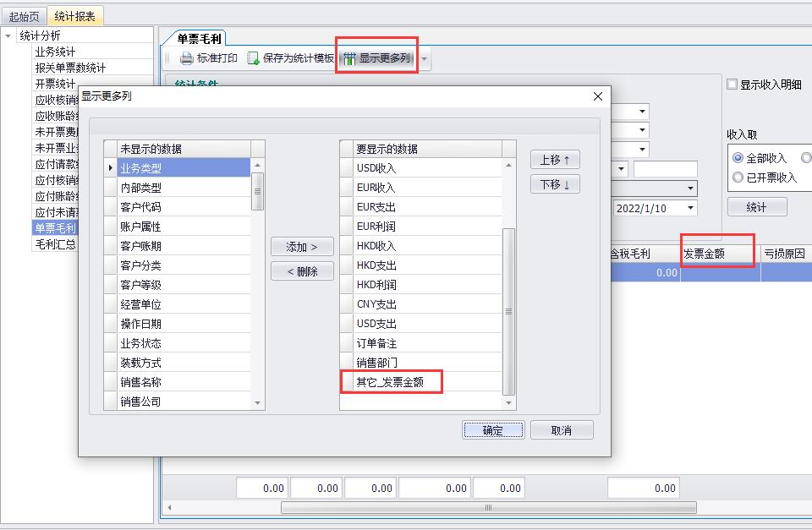Click the 上移 ↑ button
812x530 pixels.
point(555,160)
